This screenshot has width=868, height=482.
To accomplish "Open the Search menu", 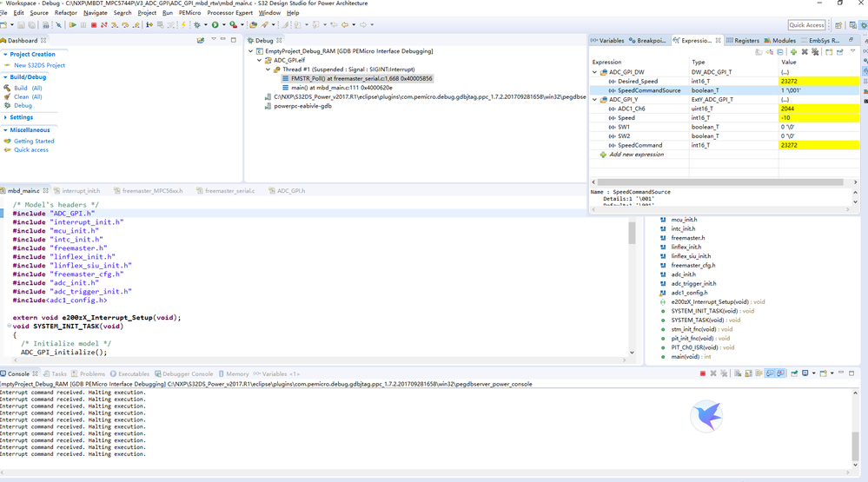I will click(123, 13).
